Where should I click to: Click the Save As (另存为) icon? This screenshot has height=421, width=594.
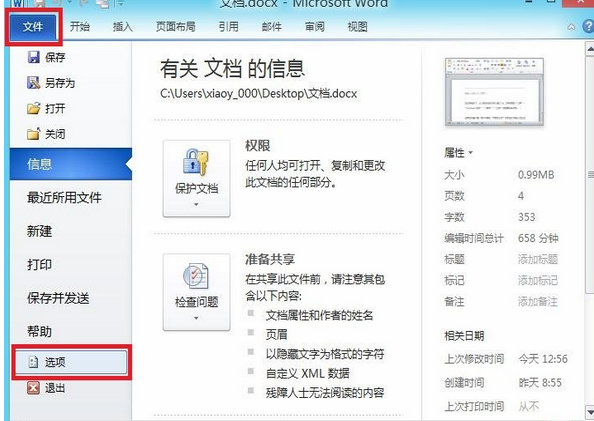33,83
